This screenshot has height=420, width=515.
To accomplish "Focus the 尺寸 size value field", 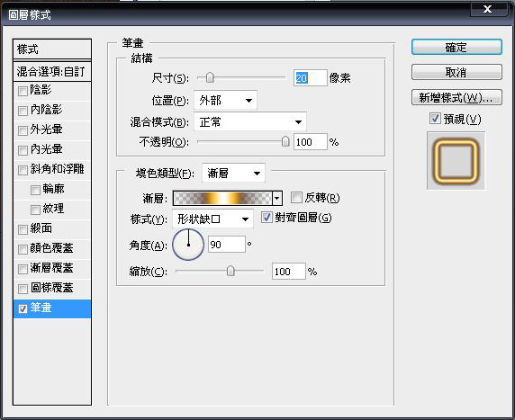I will pyautogui.click(x=311, y=78).
